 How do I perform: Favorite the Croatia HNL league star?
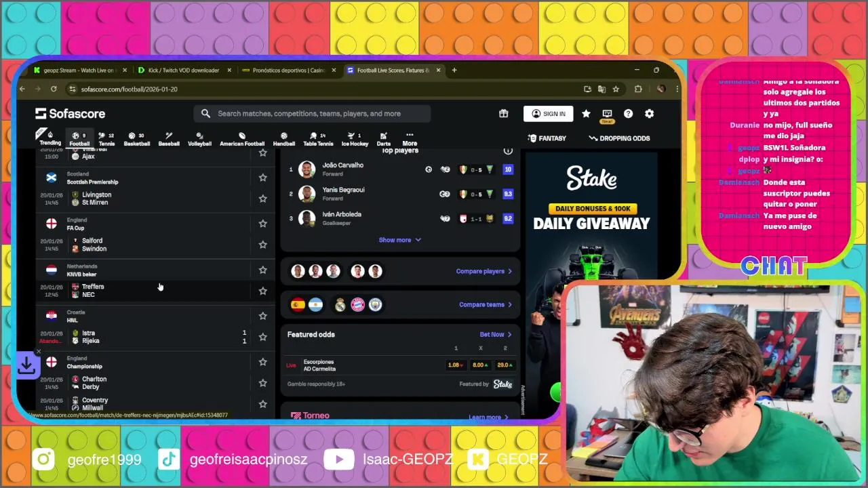pyautogui.click(x=262, y=316)
